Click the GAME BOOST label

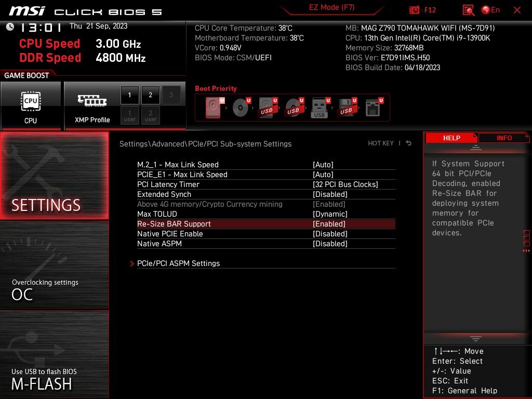click(x=26, y=75)
